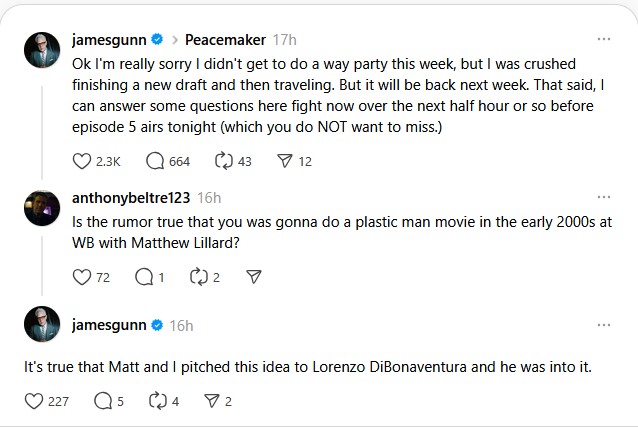This screenshot has width=638, height=428.
Task: Reply to anthonybeltre123's comment
Action: coord(143,277)
